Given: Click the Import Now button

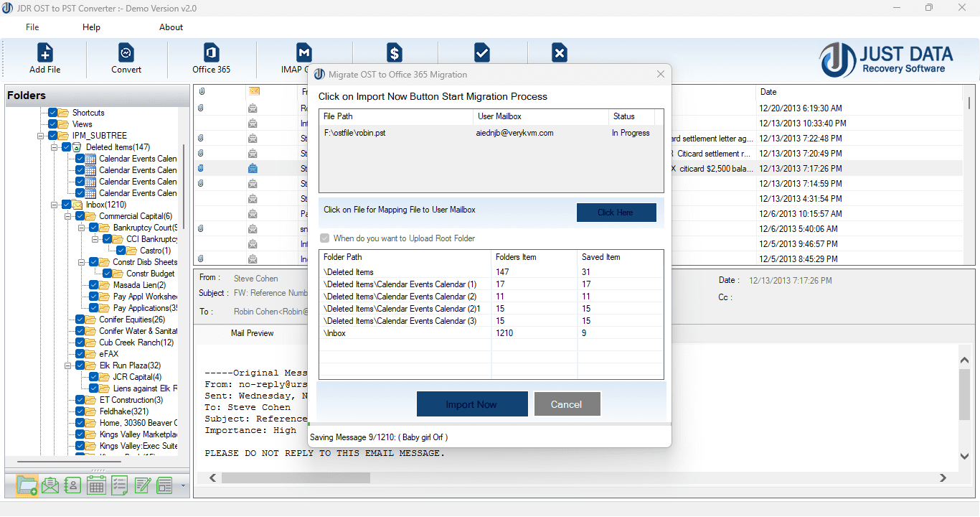Looking at the screenshot, I should [x=472, y=404].
